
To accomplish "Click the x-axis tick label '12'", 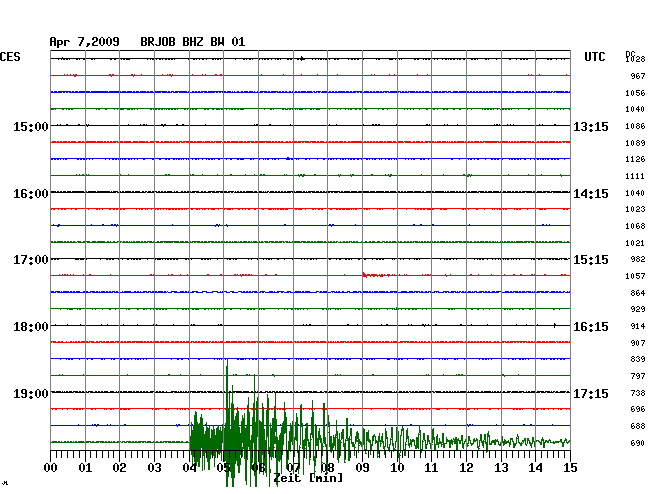I will (466, 468).
